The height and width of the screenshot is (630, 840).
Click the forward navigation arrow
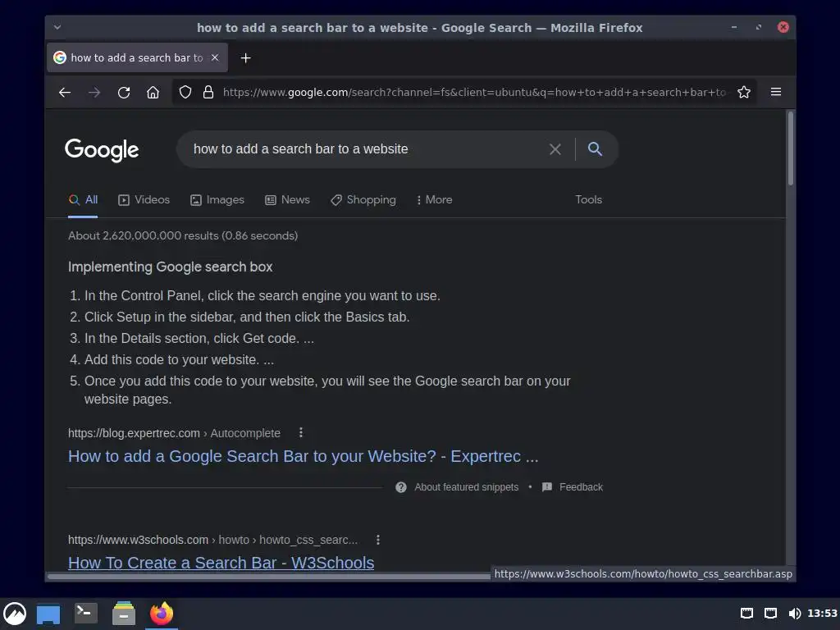[94, 92]
